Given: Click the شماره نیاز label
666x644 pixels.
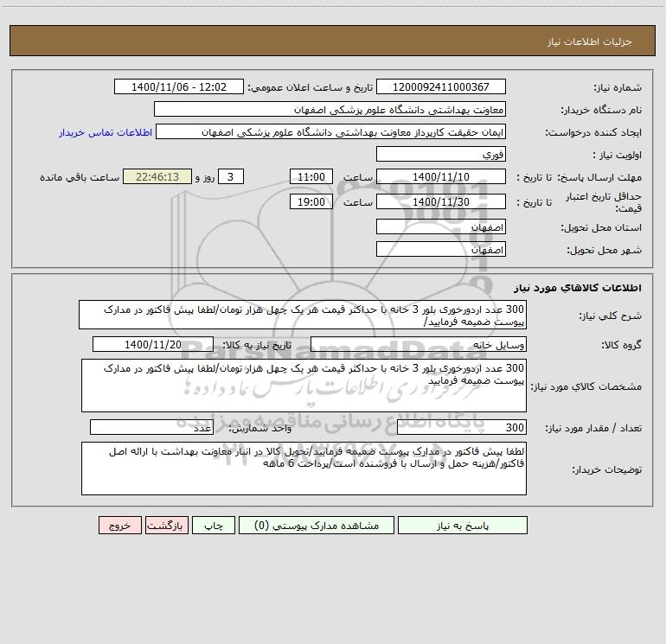Looking at the screenshot, I should tap(618, 88).
